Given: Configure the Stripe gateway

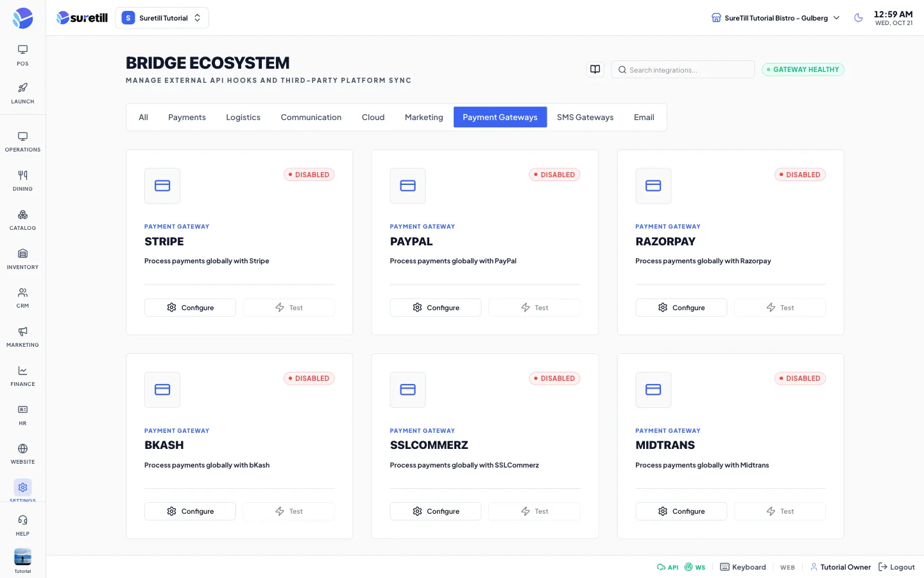Looking at the screenshot, I should [190, 308].
